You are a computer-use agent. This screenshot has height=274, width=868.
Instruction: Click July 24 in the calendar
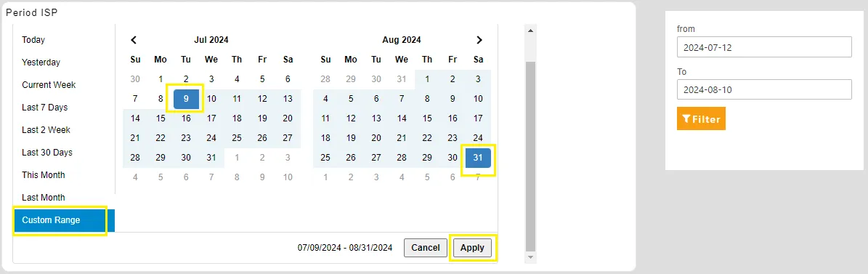(211, 138)
